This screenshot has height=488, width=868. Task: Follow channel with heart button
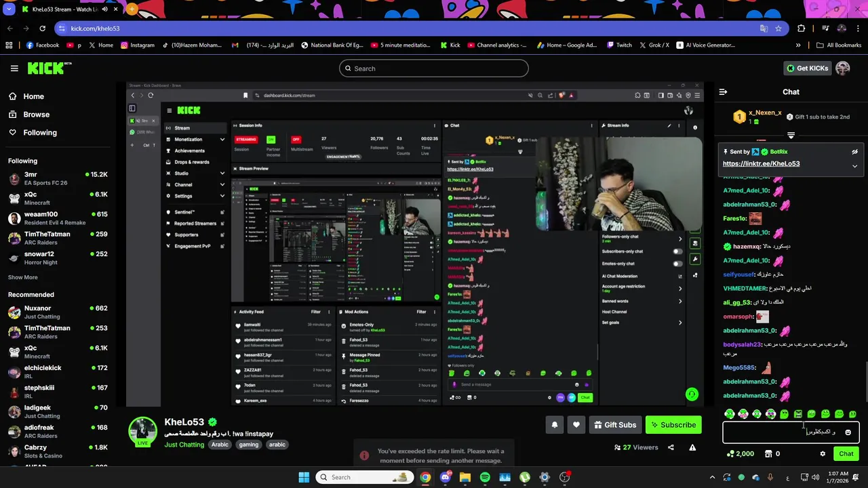tap(576, 425)
